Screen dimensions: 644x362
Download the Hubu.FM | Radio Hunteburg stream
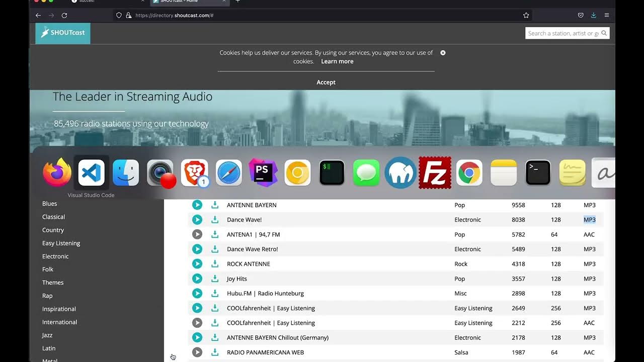[x=215, y=293]
